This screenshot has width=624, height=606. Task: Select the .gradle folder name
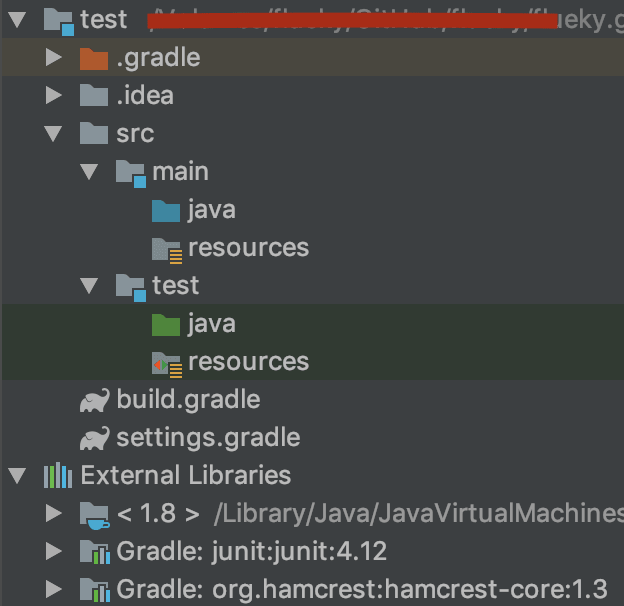pyautogui.click(x=158, y=58)
